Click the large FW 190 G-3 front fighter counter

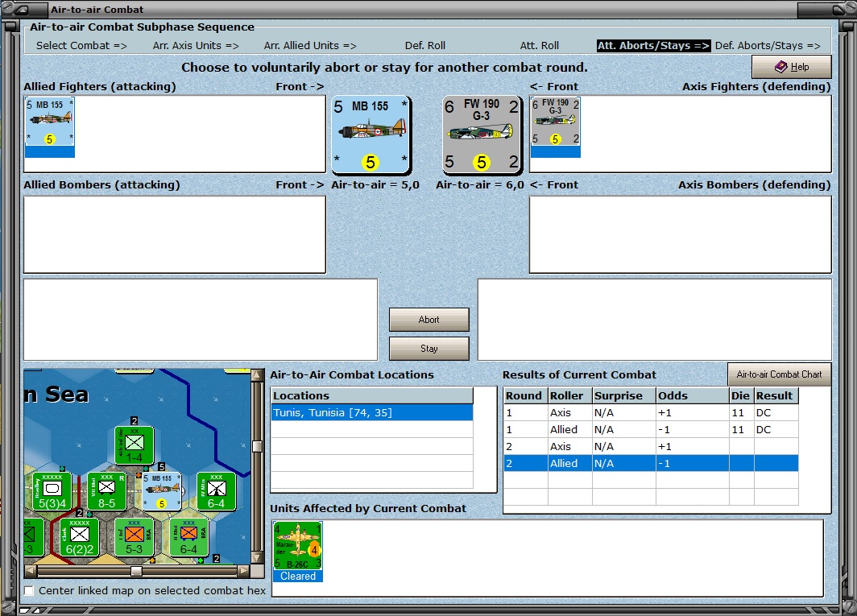click(482, 134)
